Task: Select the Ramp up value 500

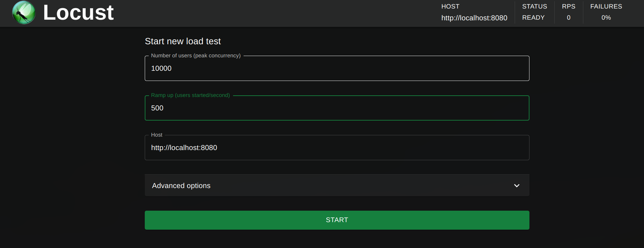Action: pos(157,108)
